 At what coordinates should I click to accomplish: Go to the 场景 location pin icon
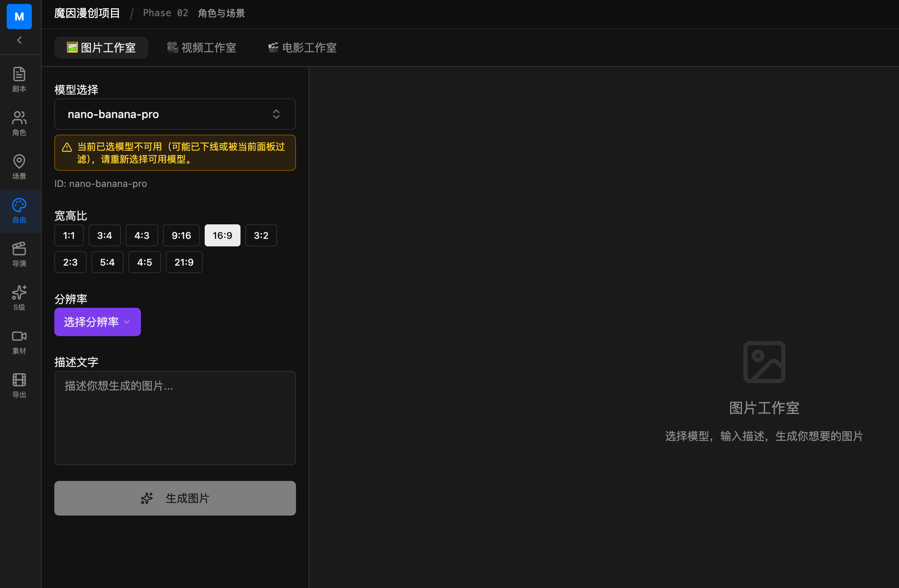click(19, 166)
